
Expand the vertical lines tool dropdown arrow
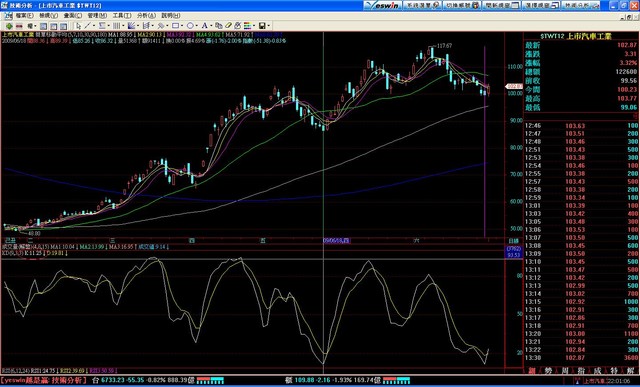click(123, 26)
